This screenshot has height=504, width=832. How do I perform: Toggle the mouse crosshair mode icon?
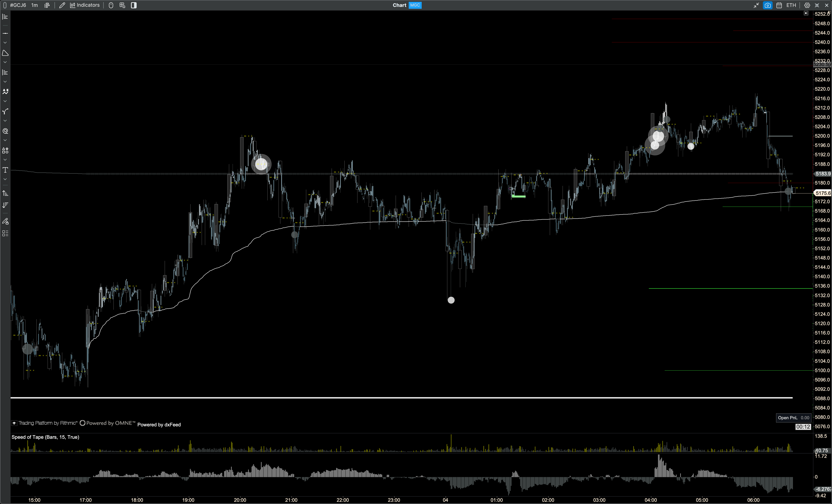click(x=111, y=5)
